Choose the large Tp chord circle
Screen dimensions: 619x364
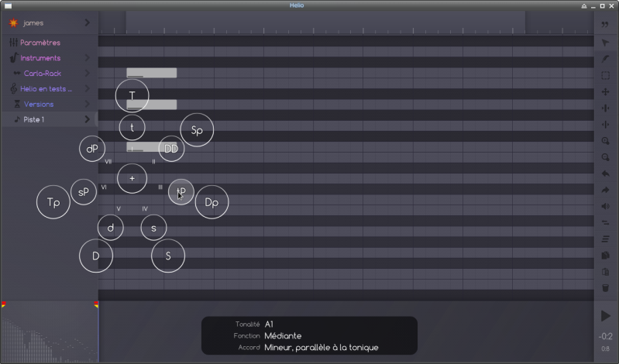[53, 202]
